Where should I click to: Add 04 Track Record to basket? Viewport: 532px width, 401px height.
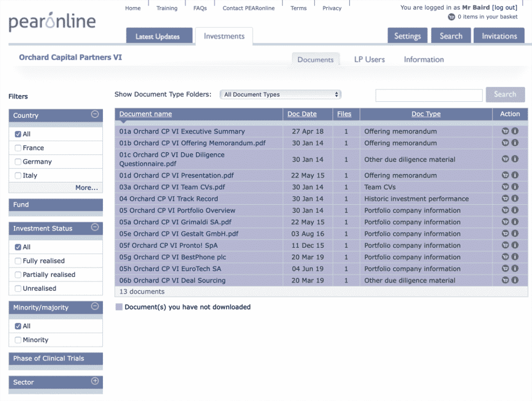click(x=505, y=198)
